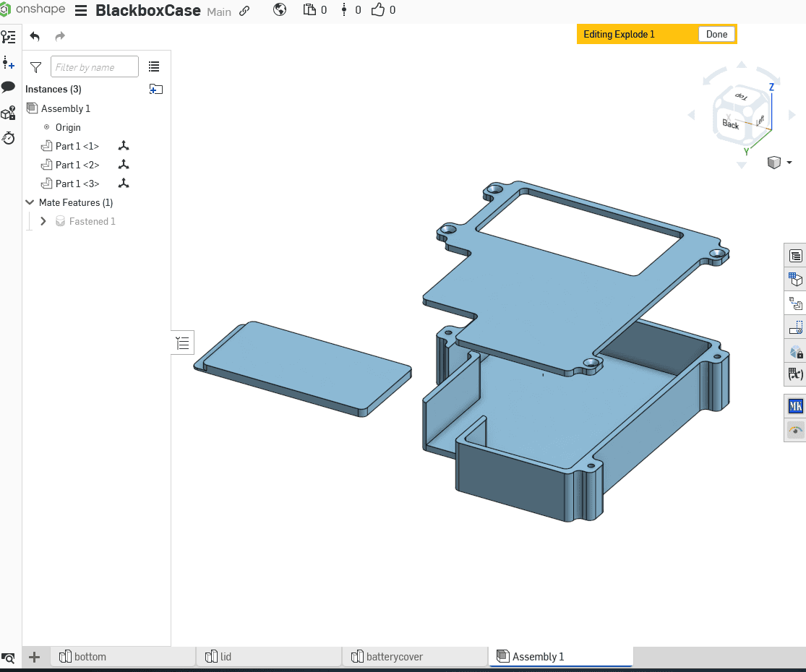Image resolution: width=806 pixels, height=672 pixels.
Task: Click the like thumbs-up icon
Action: pos(378,10)
